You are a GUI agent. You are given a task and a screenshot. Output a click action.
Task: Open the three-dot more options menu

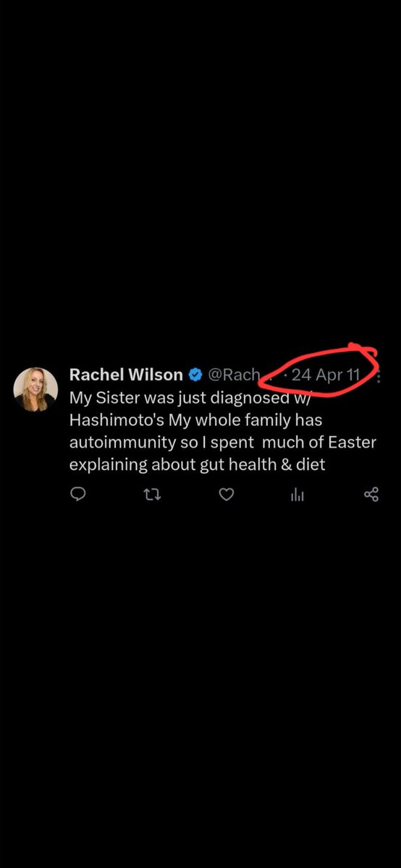pos(381,375)
